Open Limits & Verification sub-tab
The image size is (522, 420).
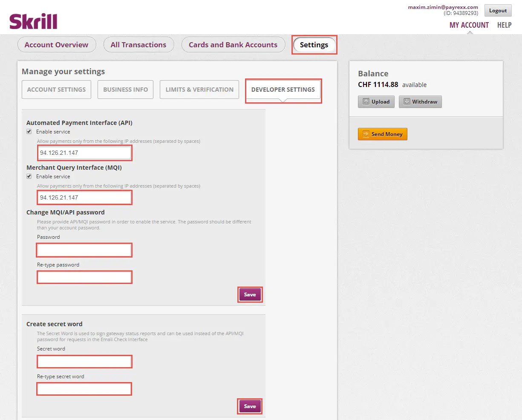coord(199,90)
